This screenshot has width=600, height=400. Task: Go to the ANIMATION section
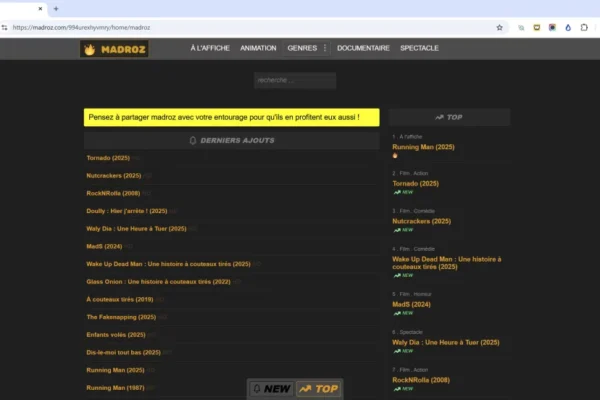tap(258, 48)
